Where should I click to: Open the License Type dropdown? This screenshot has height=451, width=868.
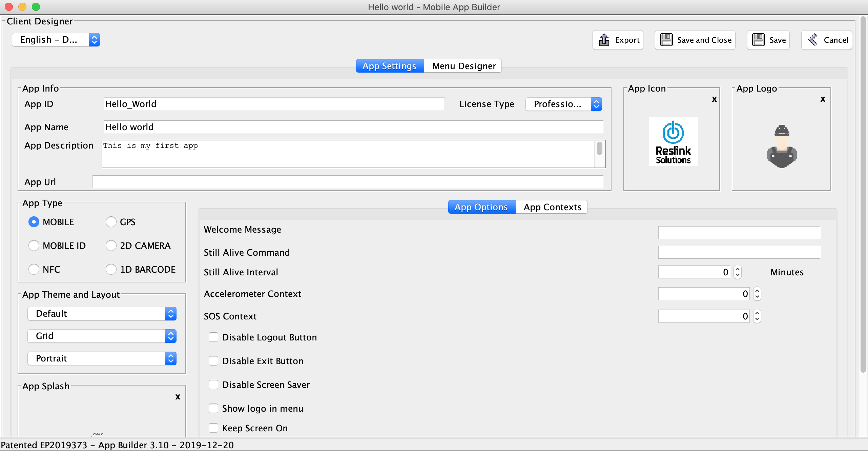563,104
